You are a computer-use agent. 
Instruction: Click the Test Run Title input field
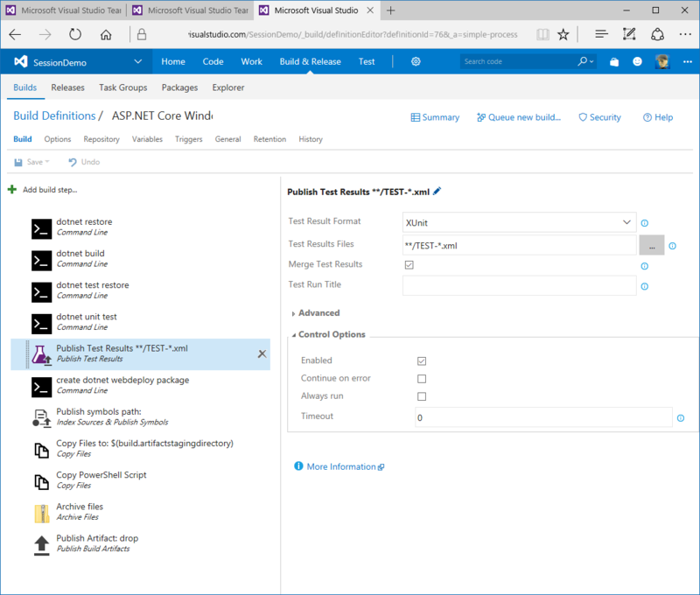pyautogui.click(x=519, y=285)
